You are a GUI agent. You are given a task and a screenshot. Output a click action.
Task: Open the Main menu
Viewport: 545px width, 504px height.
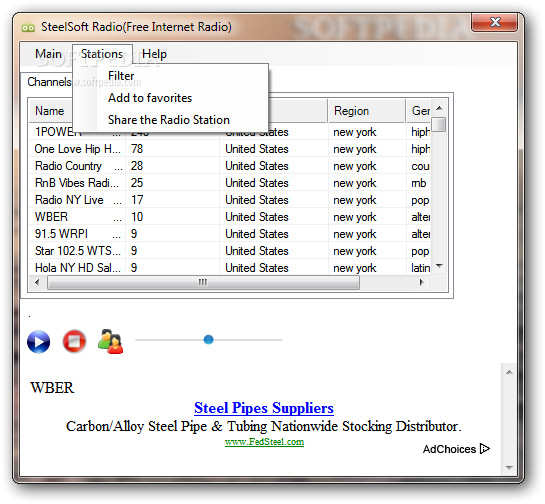[x=48, y=54]
